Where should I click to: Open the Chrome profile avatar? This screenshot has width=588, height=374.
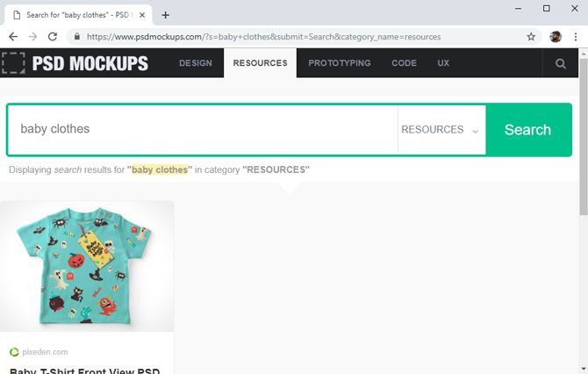pos(556,37)
